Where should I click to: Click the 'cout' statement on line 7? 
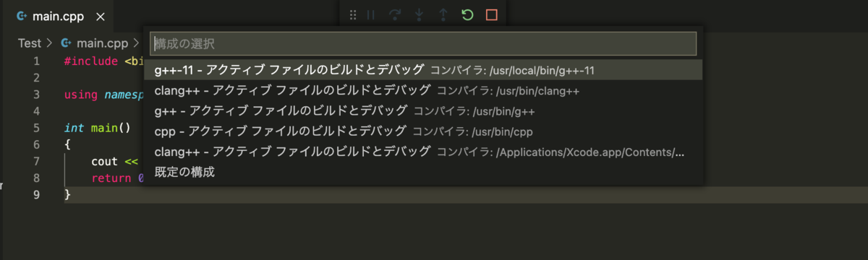tap(104, 162)
